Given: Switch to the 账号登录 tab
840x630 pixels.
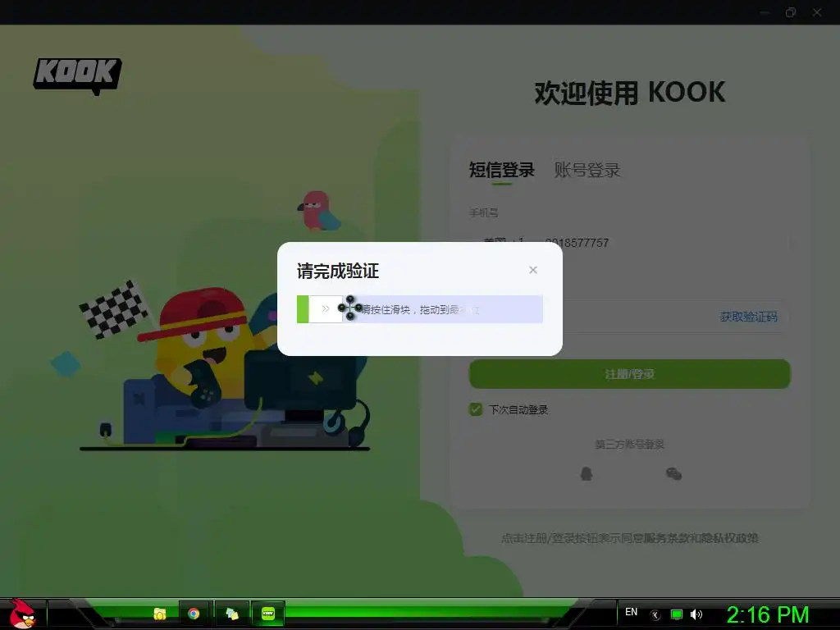Looking at the screenshot, I should coord(587,170).
